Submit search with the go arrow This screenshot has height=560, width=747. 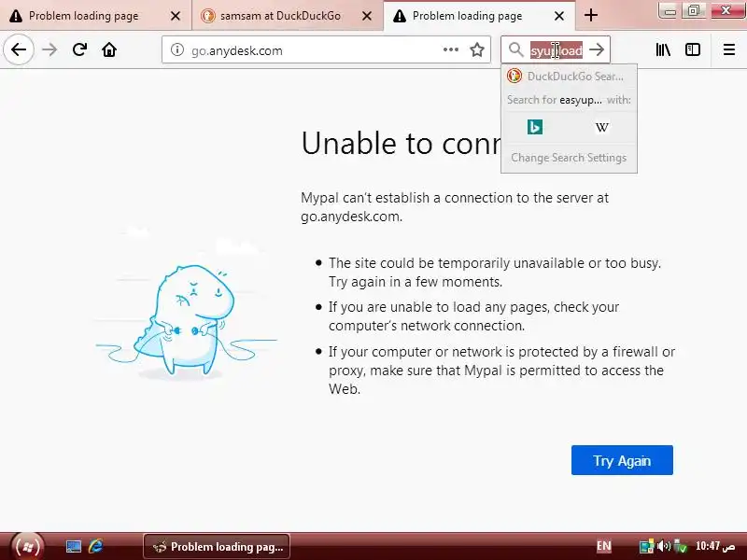(x=597, y=49)
